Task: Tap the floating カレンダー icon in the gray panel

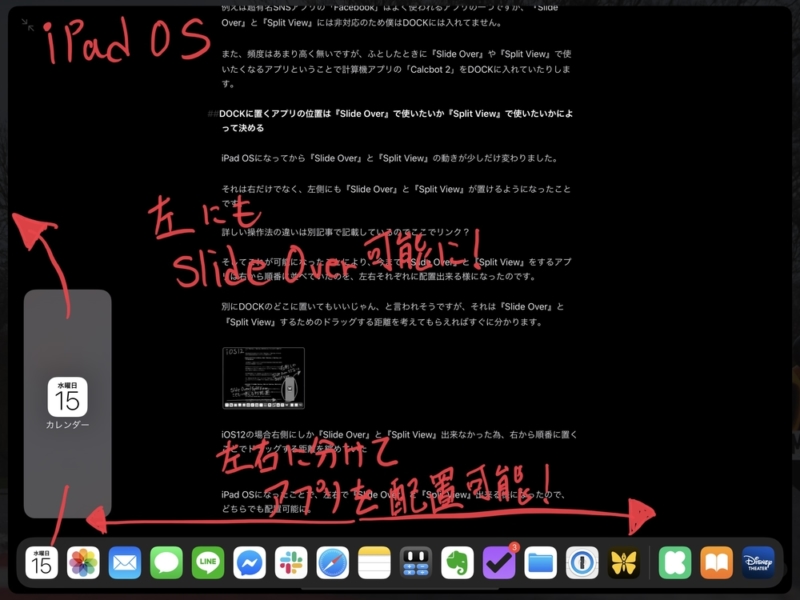Action: pos(67,397)
